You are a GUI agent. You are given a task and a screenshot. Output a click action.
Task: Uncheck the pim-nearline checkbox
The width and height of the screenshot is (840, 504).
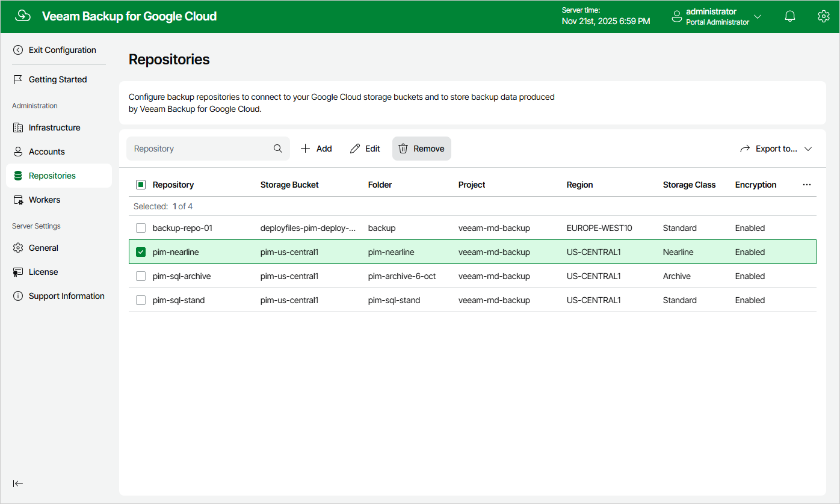141,252
